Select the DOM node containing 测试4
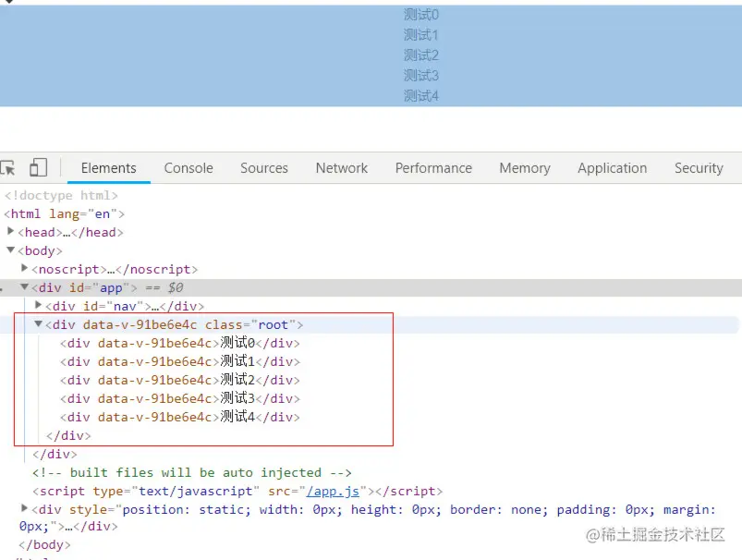This screenshot has height=560, width=742. pyautogui.click(x=180, y=417)
